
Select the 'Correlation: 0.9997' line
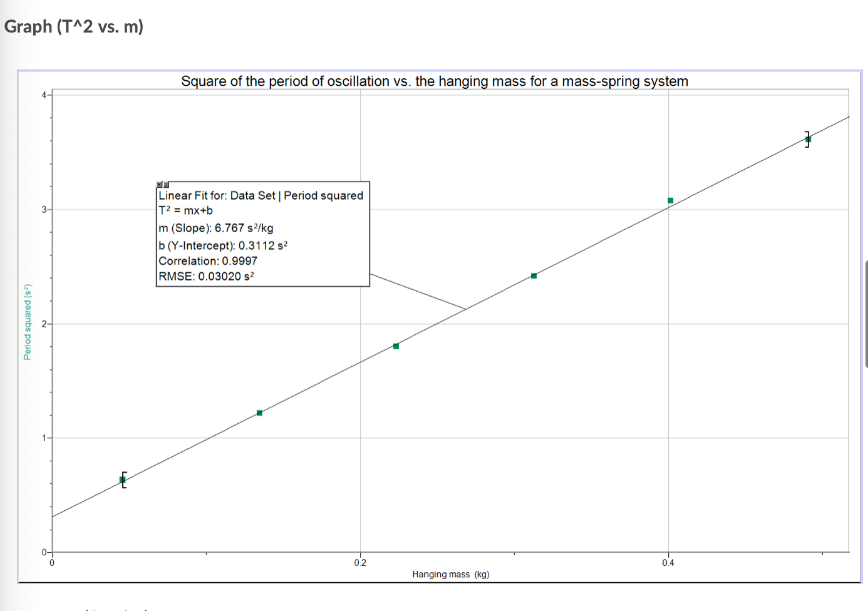[208, 261]
